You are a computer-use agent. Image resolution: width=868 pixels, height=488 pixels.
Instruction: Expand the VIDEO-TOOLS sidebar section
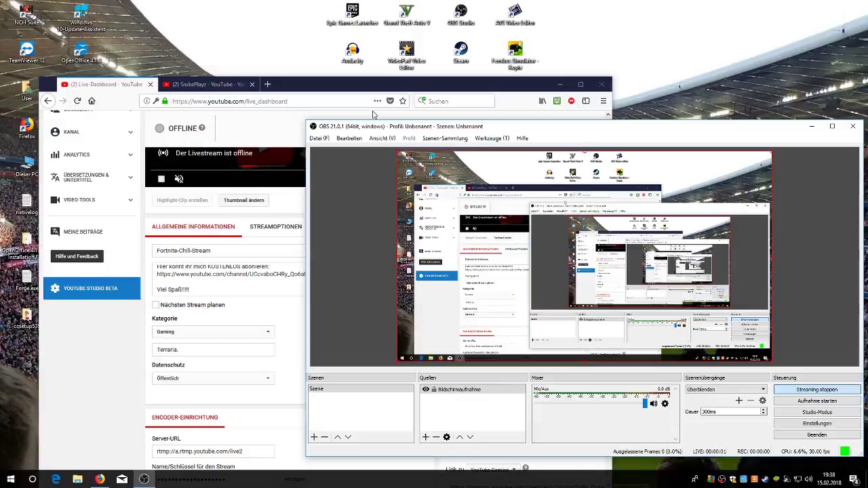click(x=92, y=200)
